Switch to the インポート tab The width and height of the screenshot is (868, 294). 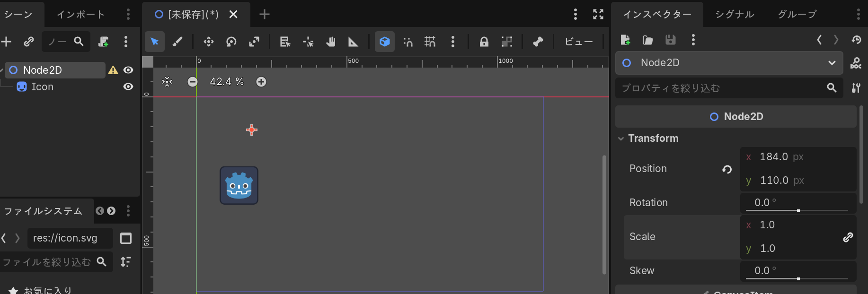[x=80, y=14]
